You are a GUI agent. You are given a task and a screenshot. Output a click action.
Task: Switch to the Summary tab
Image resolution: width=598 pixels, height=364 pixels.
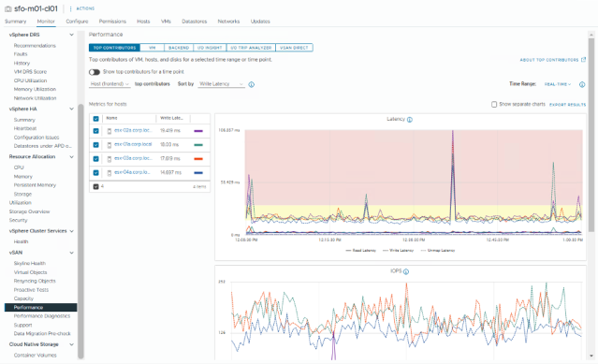[x=15, y=22]
